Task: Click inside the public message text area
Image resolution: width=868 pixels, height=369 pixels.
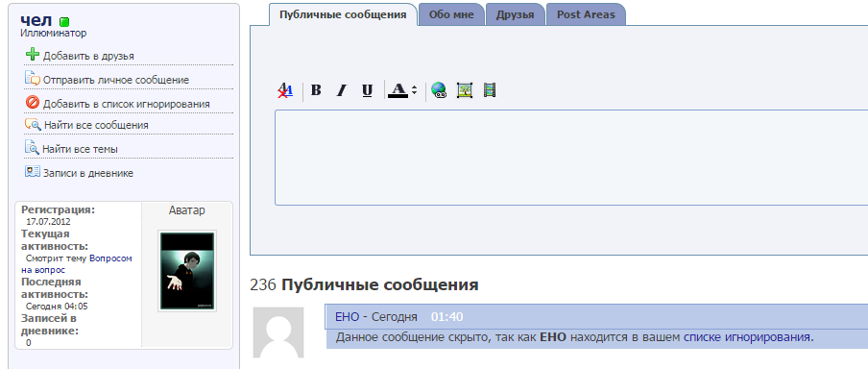Action: [x=571, y=158]
